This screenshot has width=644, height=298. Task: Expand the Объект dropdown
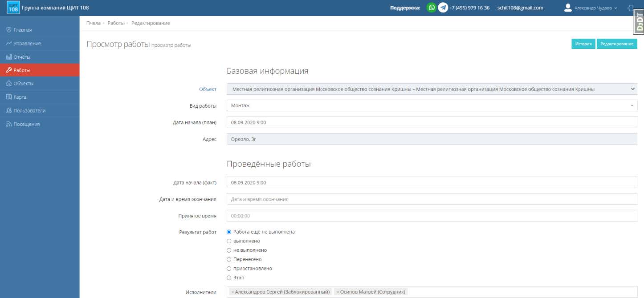coord(432,89)
